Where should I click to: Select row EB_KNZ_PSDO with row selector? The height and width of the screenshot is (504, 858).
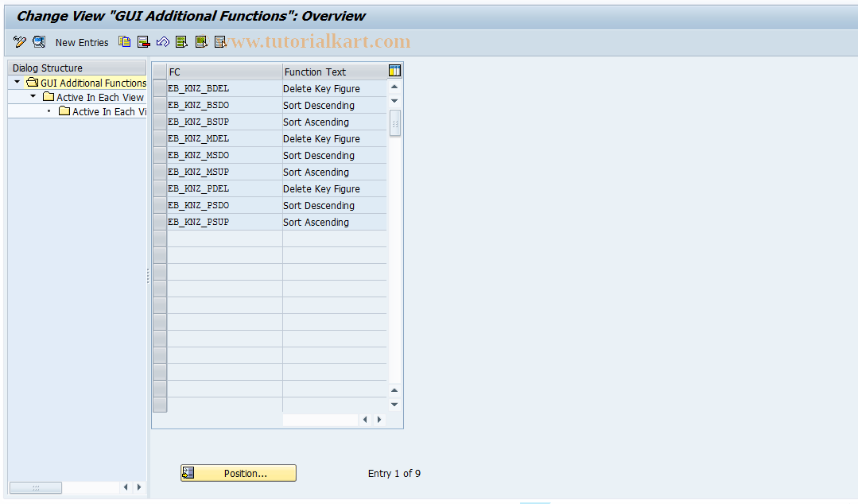point(160,205)
